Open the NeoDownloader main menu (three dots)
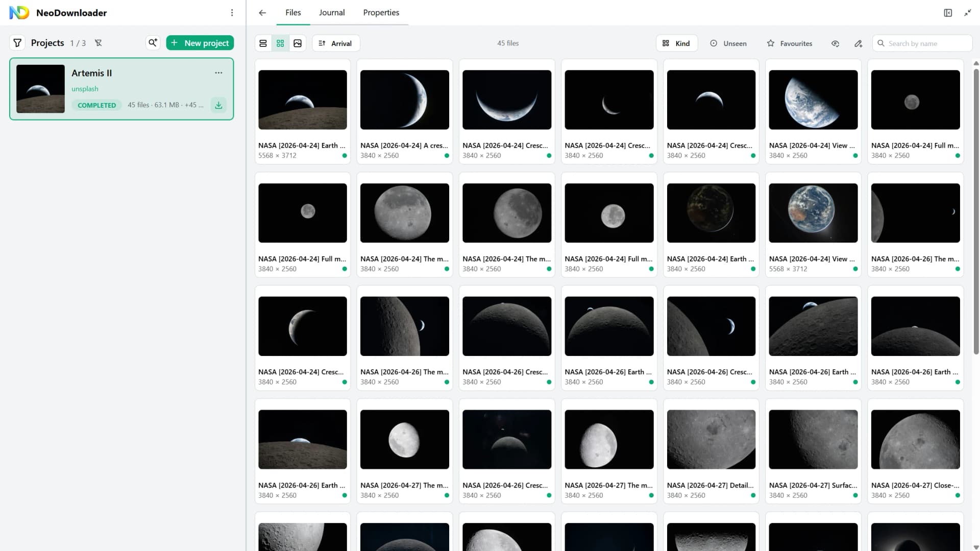The width and height of the screenshot is (980, 551). tap(232, 13)
